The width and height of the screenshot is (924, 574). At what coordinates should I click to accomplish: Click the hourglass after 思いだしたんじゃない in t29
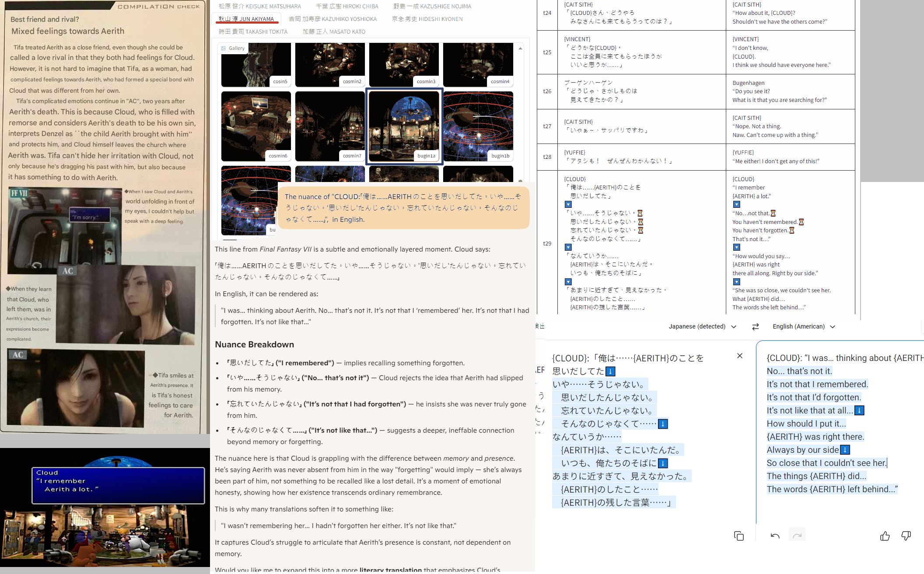tap(640, 222)
